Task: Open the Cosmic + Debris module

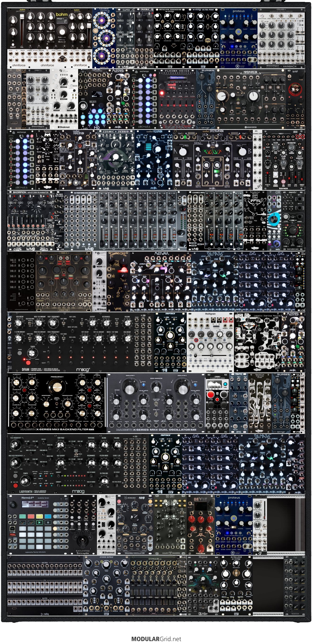Action: pos(116,160)
